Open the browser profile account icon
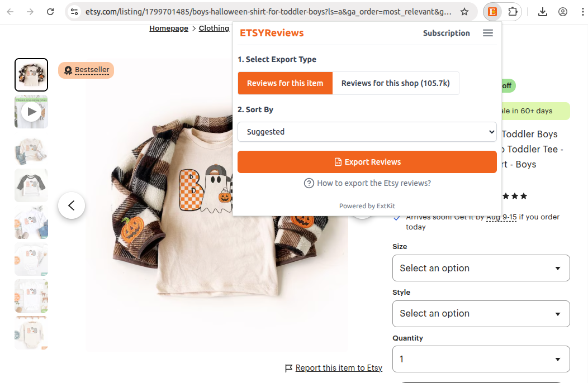Image resolution: width=588 pixels, height=383 pixels. click(x=563, y=11)
